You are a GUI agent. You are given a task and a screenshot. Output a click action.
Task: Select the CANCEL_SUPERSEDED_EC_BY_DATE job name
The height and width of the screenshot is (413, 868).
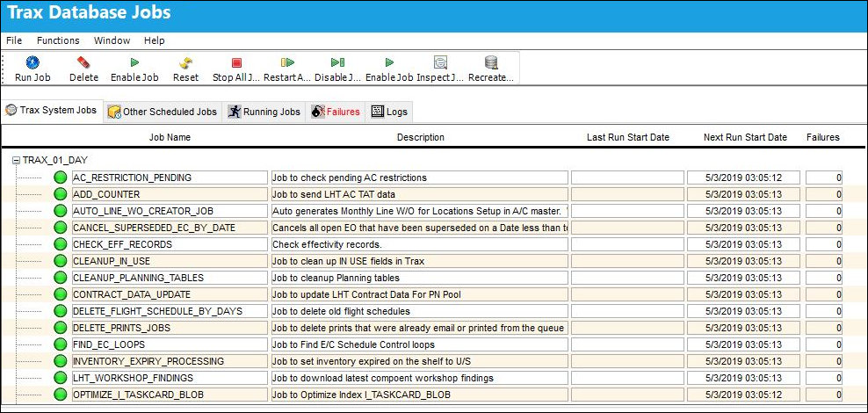(170, 228)
